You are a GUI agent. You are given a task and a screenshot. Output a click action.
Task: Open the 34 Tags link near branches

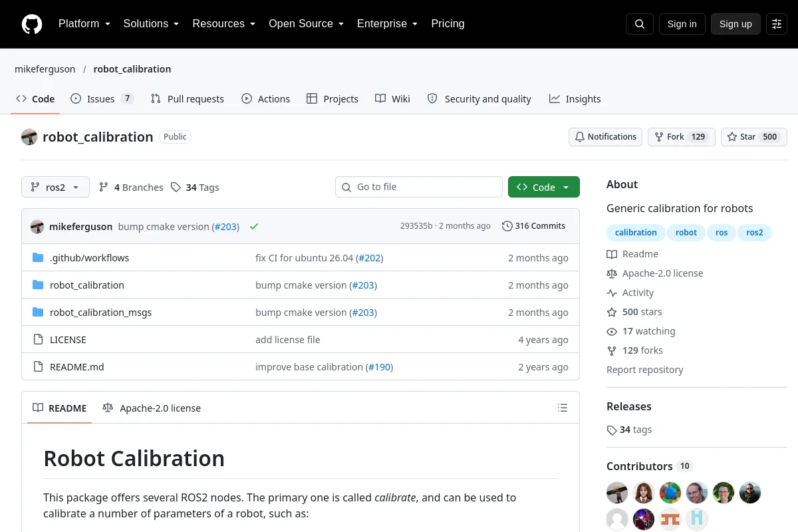coord(195,188)
